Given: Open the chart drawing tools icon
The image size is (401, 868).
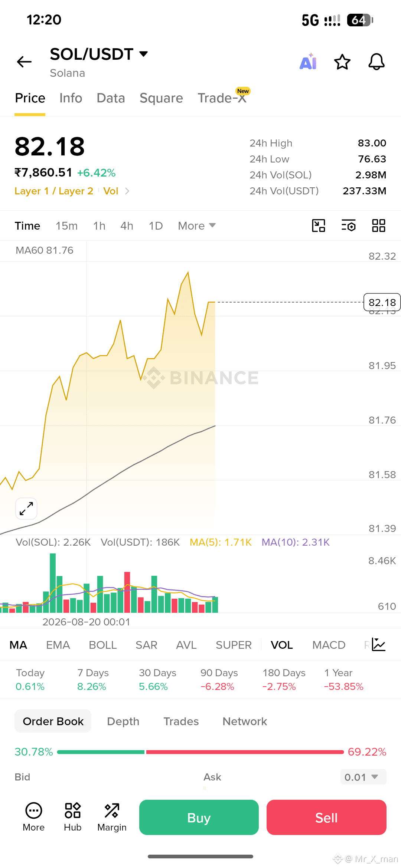Looking at the screenshot, I should click(319, 226).
